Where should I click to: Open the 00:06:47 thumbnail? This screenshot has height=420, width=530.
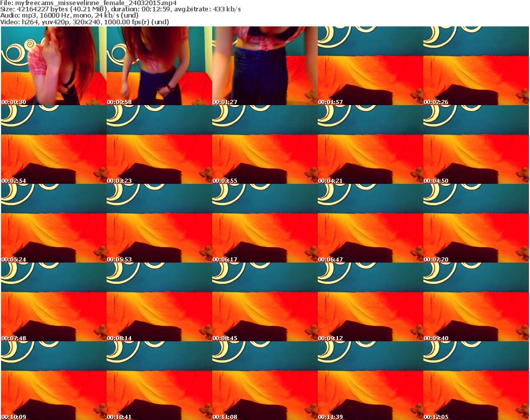[x=371, y=223]
